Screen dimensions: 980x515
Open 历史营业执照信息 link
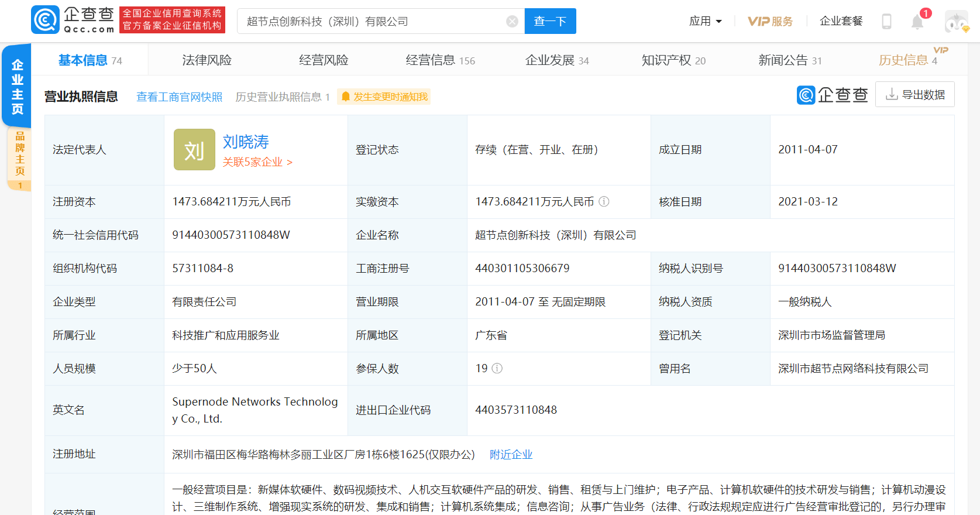283,97
